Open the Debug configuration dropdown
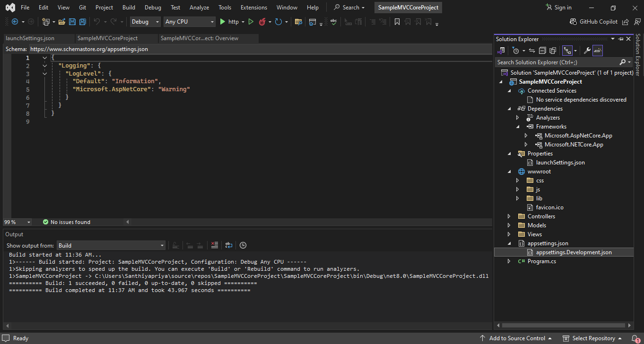The image size is (644, 344). 145,22
